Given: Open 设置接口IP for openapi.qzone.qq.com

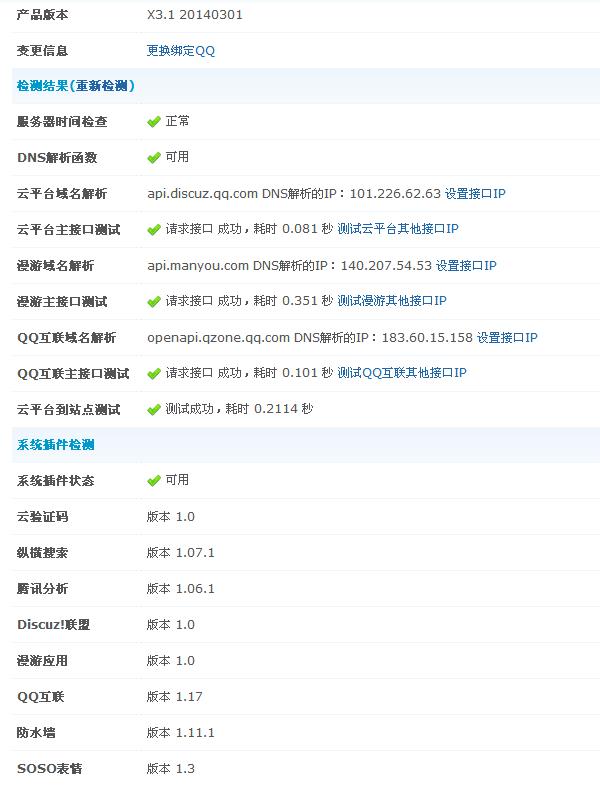Looking at the screenshot, I should pyautogui.click(x=507, y=337).
